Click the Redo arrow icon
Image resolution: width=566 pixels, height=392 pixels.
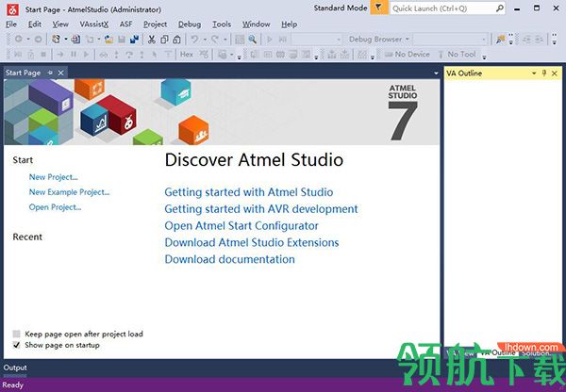215,39
